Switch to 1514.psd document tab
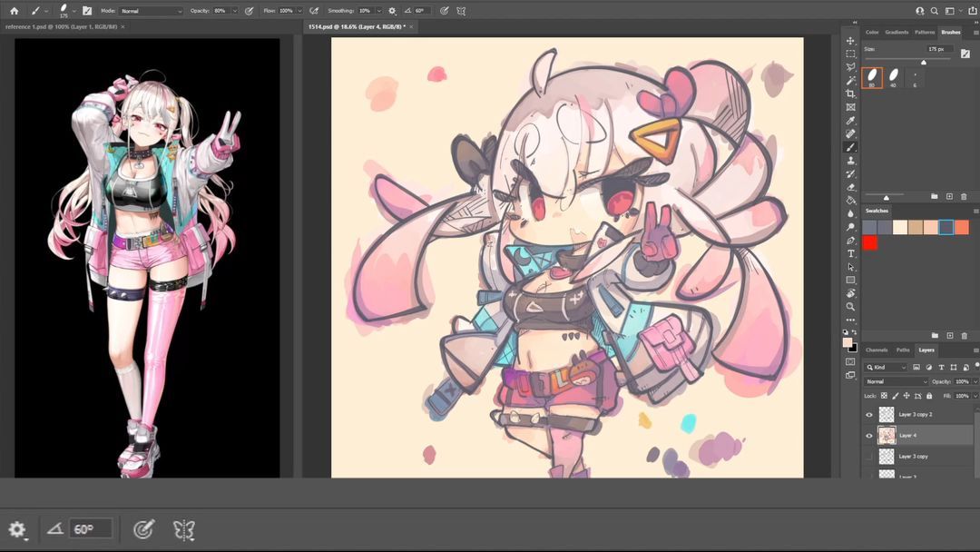Image resolution: width=980 pixels, height=552 pixels. [x=357, y=27]
